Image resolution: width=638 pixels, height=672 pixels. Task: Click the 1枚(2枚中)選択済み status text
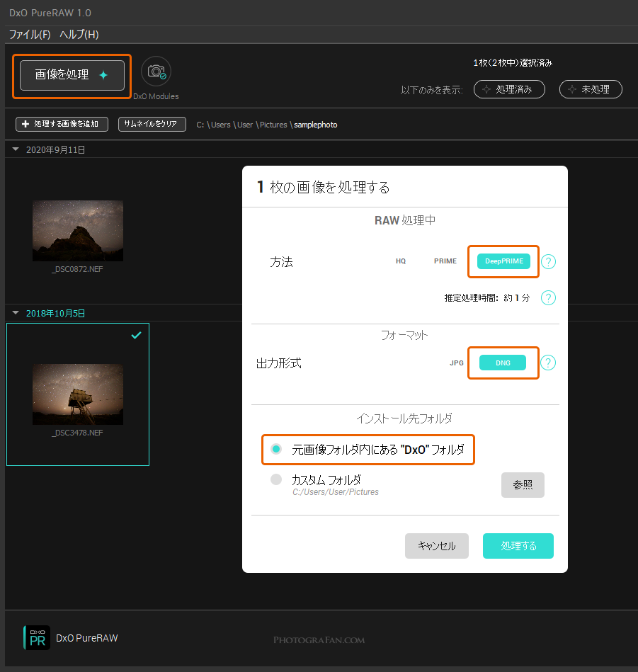pyautogui.click(x=513, y=62)
